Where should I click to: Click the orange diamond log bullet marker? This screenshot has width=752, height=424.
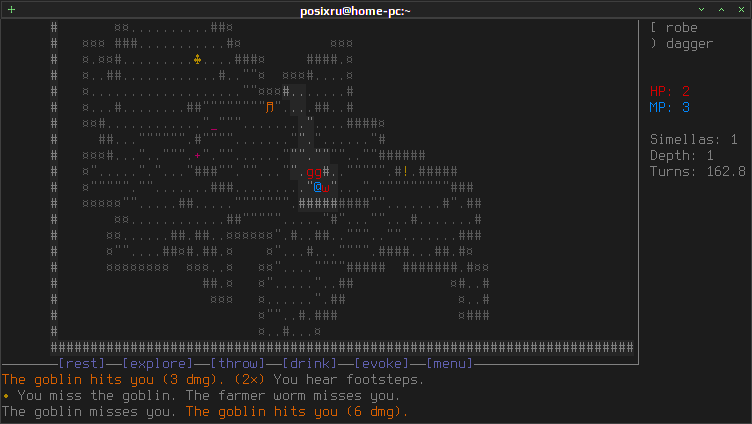click(6, 396)
